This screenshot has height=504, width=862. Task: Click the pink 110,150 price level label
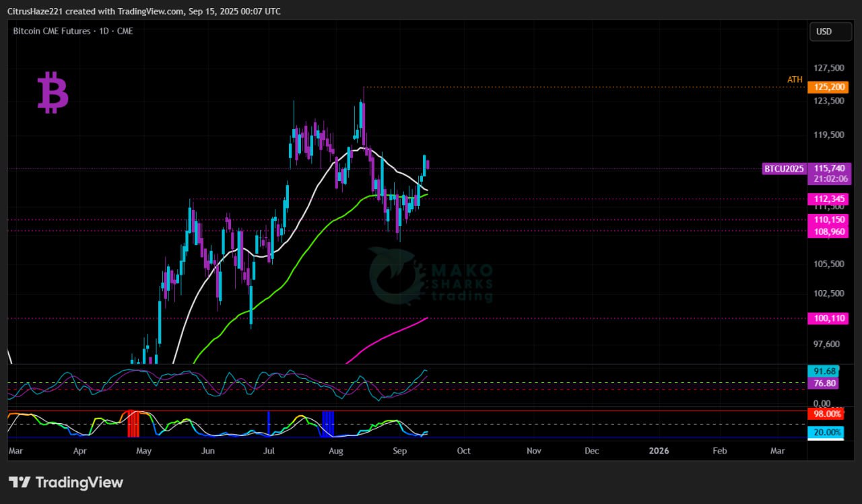click(x=828, y=219)
